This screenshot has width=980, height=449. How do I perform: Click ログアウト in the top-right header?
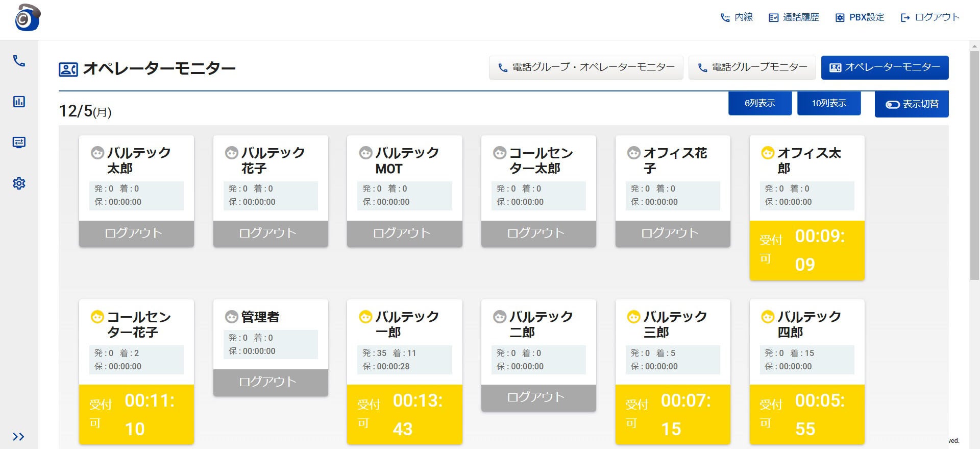[x=930, y=17]
